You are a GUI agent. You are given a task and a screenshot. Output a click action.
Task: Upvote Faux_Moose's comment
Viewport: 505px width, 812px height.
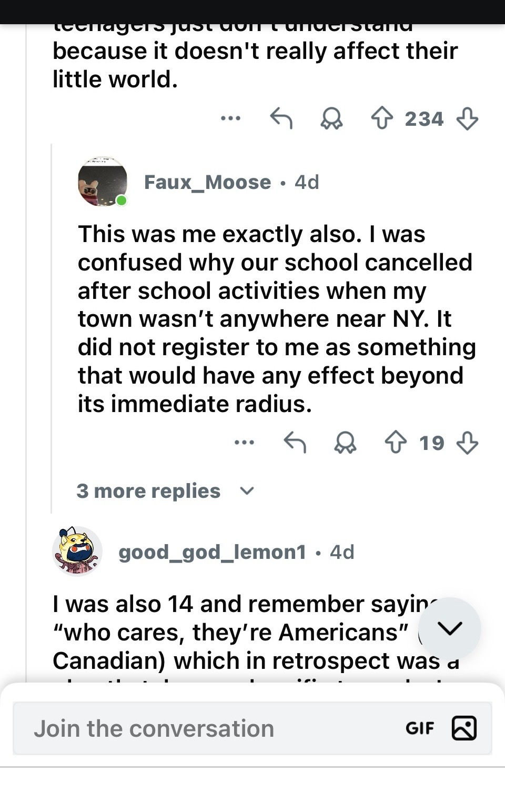pos(396,443)
